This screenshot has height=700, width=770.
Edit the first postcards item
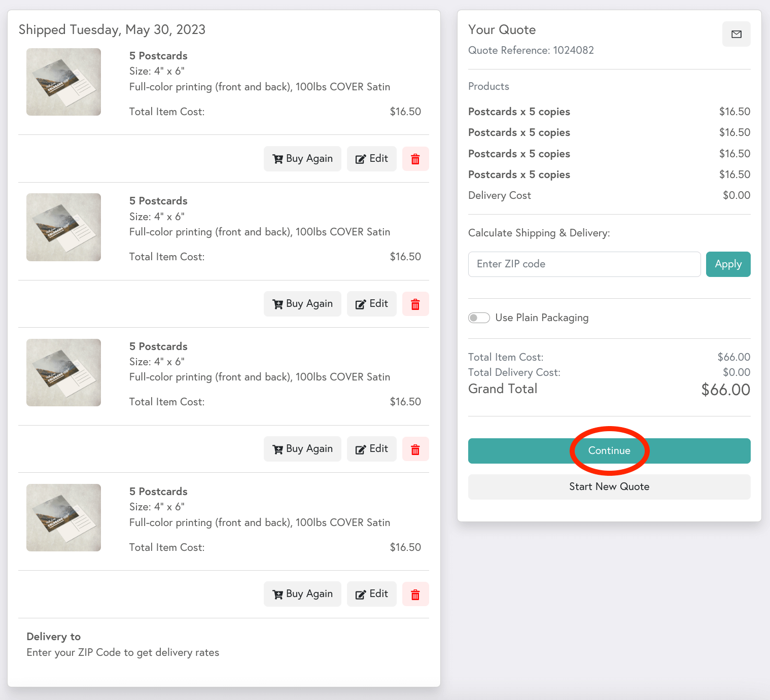click(372, 159)
